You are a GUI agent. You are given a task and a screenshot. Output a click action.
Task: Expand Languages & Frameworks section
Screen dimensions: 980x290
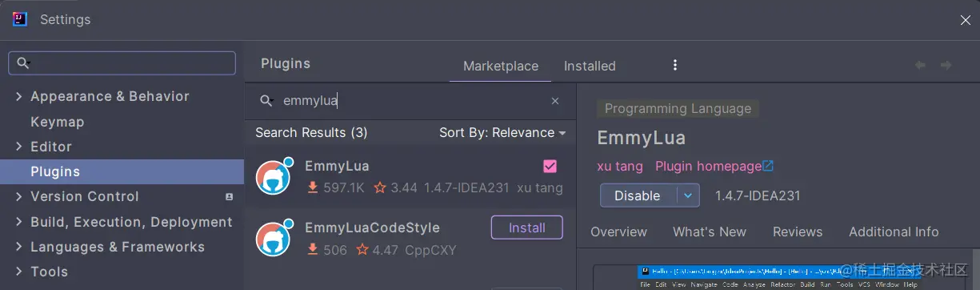click(x=18, y=247)
